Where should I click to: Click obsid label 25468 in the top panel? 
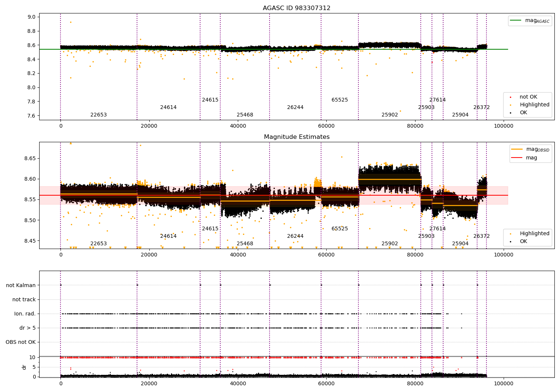point(245,115)
